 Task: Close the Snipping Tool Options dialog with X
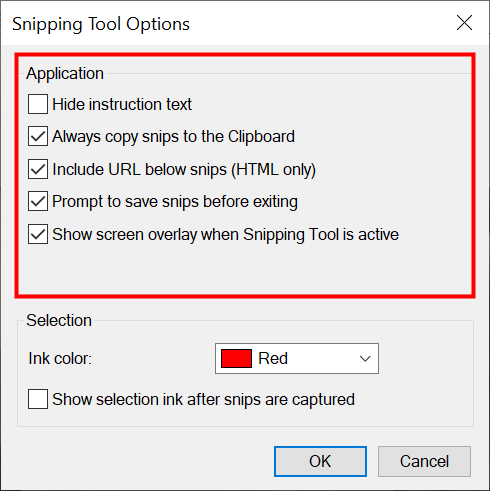point(464,23)
